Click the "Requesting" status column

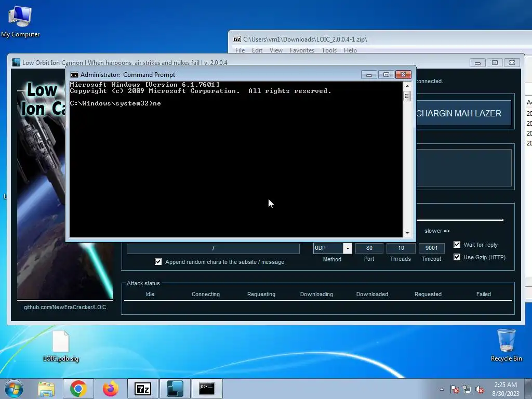coord(261,294)
